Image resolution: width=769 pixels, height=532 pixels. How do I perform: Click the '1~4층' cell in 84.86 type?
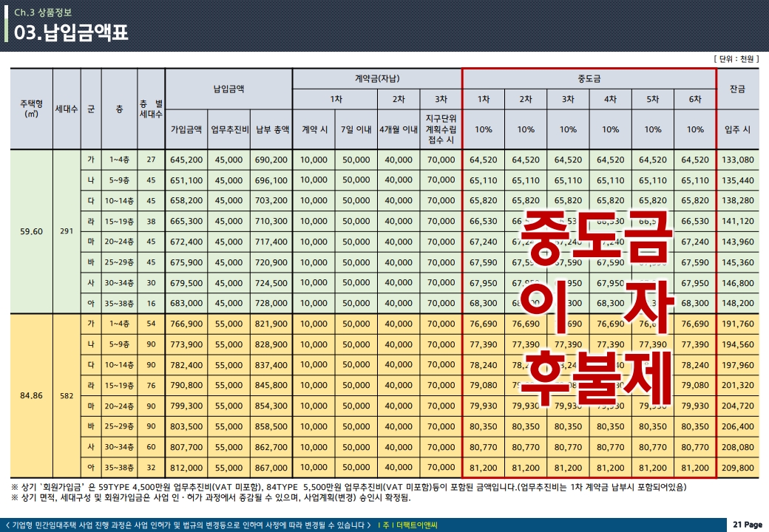click(x=119, y=324)
